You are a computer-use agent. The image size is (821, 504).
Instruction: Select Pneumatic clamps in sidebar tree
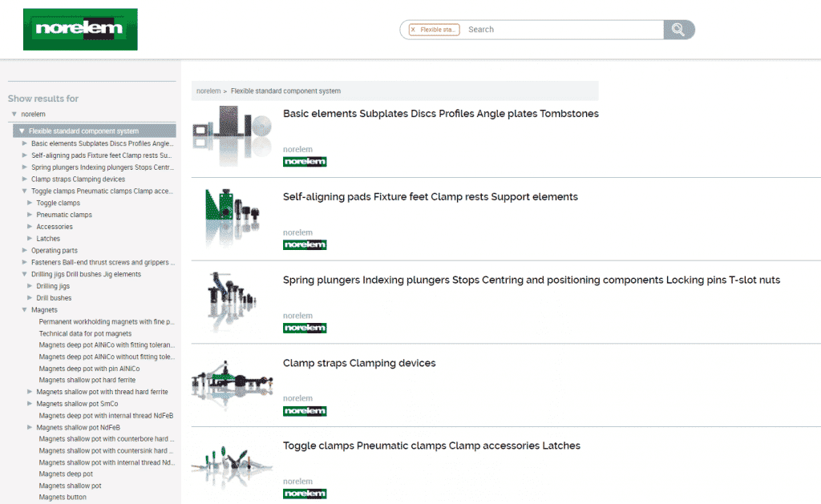coord(64,215)
